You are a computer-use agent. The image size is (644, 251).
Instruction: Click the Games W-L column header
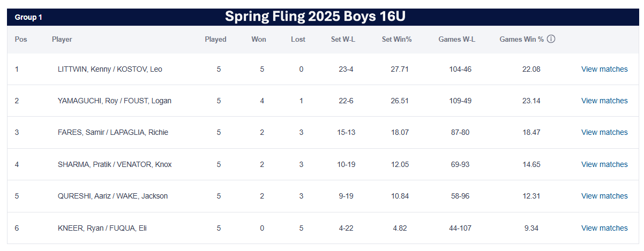pos(456,39)
